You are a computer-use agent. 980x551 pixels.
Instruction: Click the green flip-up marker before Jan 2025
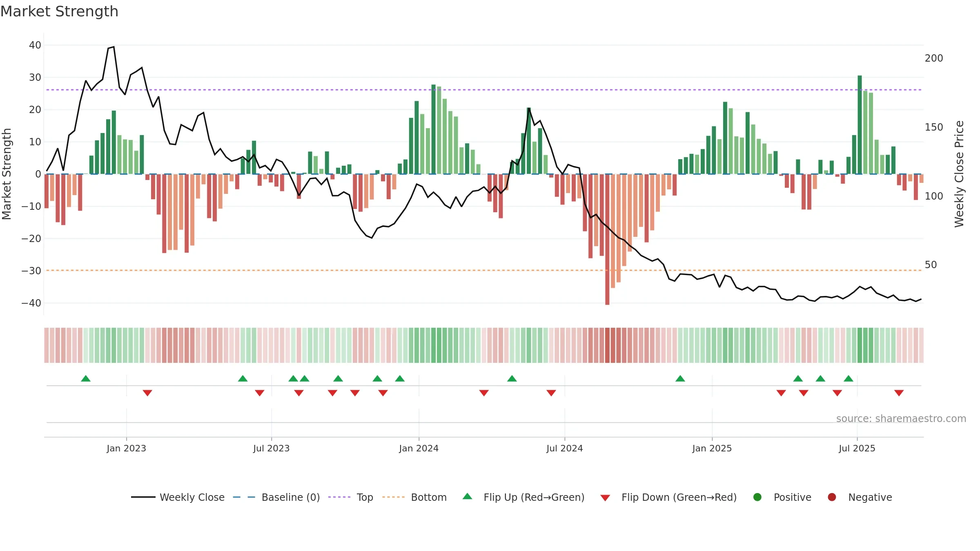(x=680, y=379)
